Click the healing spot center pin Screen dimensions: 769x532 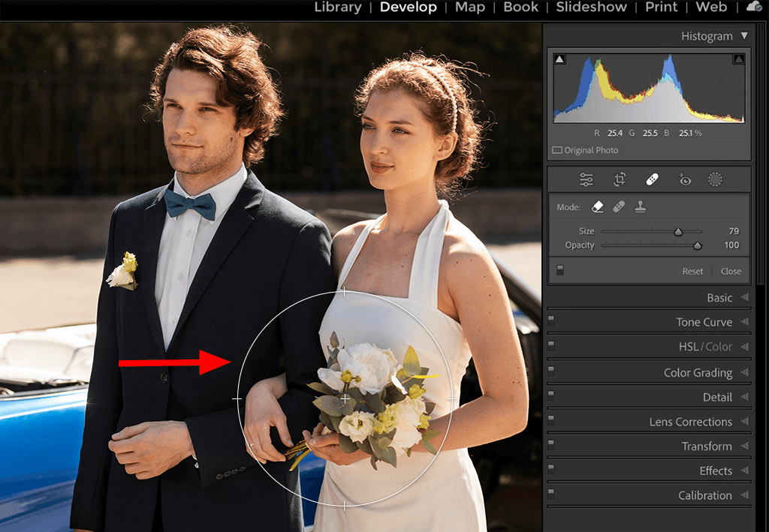[x=345, y=398]
